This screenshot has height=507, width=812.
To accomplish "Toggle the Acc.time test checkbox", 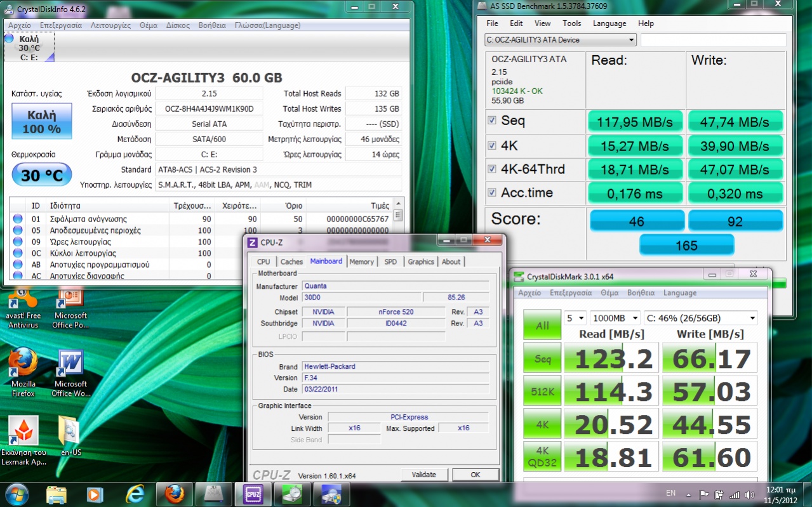I will click(x=492, y=192).
